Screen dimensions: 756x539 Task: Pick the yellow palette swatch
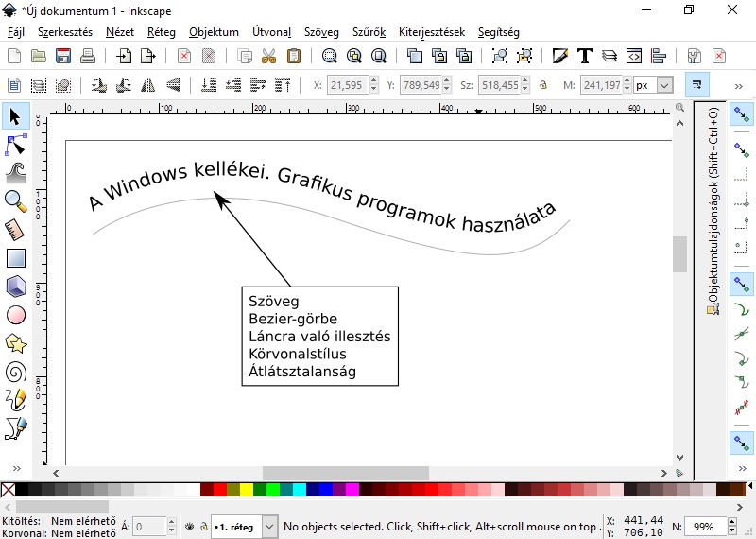(x=247, y=490)
